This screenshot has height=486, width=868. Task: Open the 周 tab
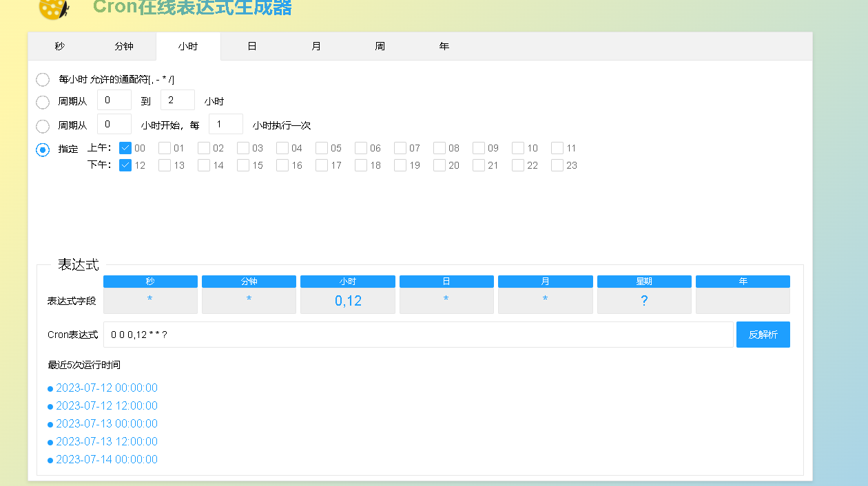click(380, 46)
